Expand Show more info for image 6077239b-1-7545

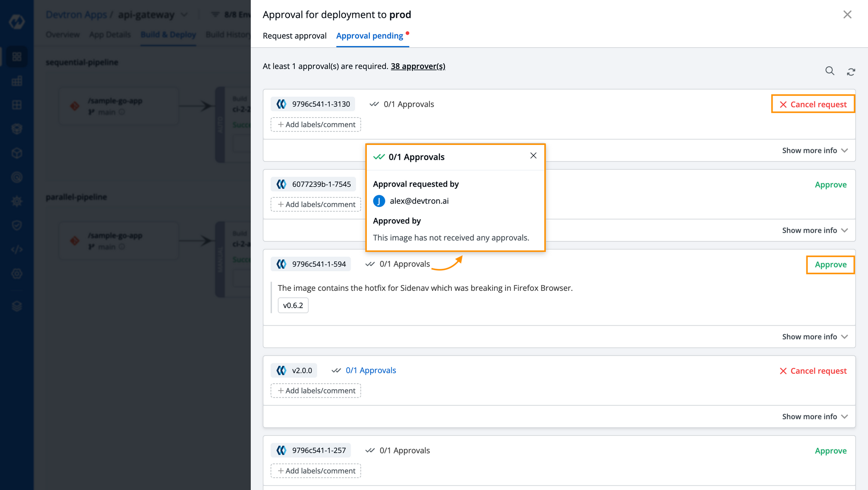[815, 230]
